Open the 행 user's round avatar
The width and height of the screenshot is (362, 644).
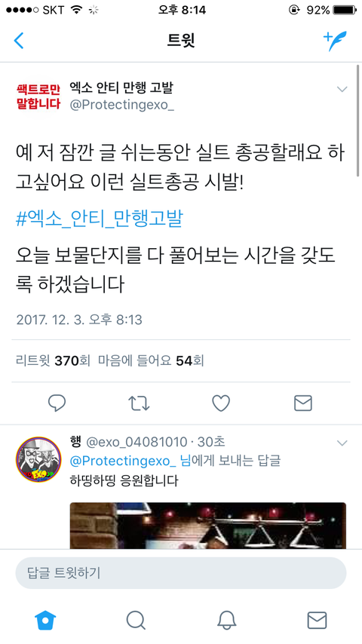click(x=38, y=459)
